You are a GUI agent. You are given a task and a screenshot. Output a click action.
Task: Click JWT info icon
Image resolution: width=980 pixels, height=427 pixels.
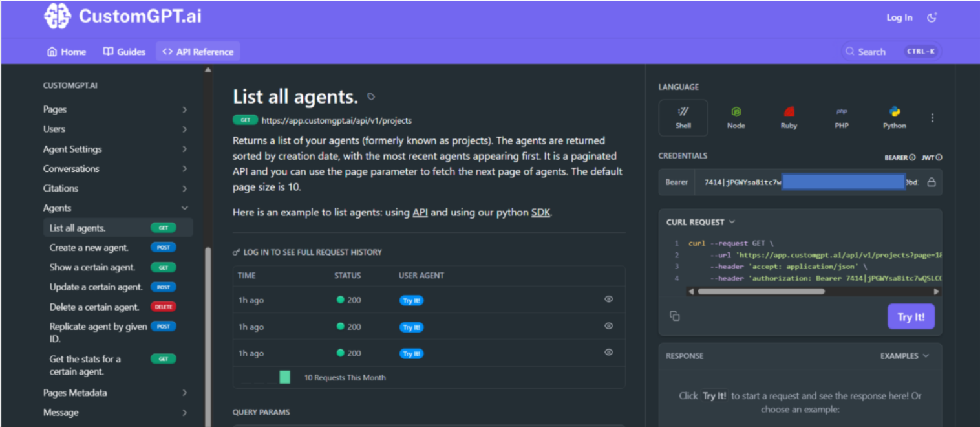coord(939,158)
